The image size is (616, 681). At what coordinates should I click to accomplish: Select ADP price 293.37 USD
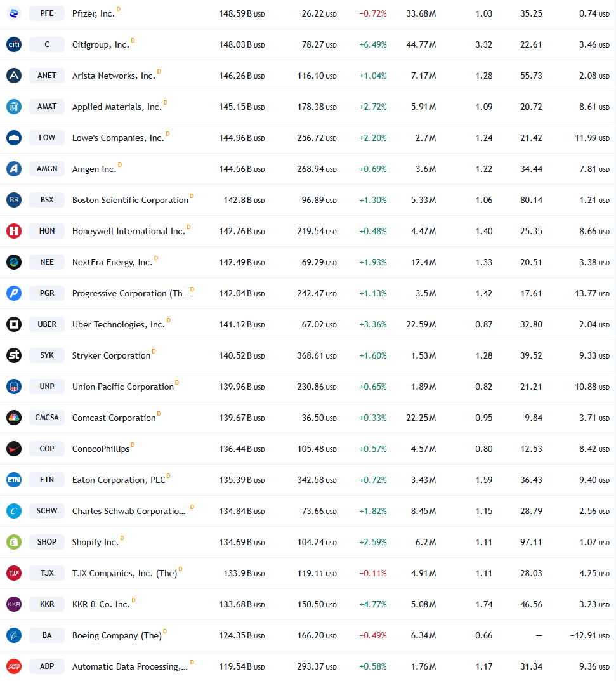pyautogui.click(x=317, y=666)
